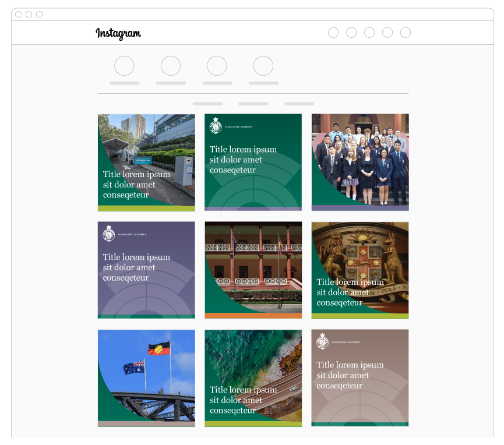This screenshot has width=504, height=445.
Task: Click the last circular header nav icon
Action: [406, 33]
